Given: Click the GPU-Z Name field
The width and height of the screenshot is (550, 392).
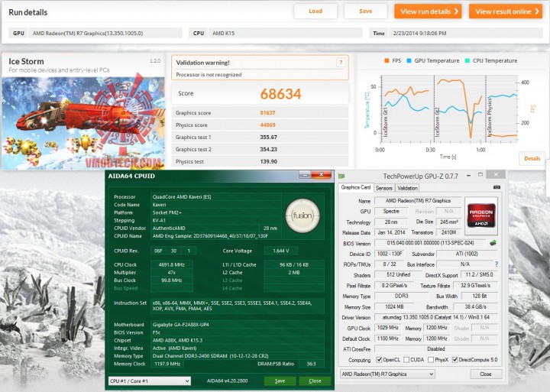Looking at the screenshot, I should point(418,201).
